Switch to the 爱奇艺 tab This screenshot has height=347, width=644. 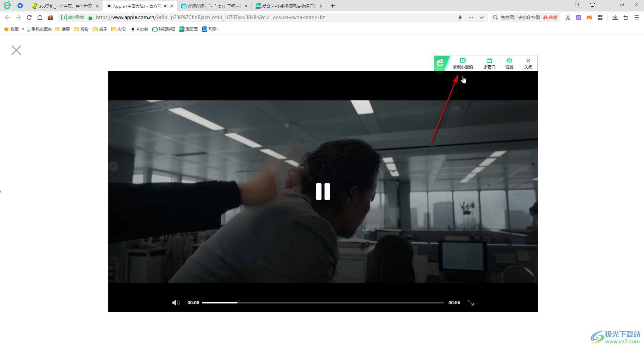[288, 6]
